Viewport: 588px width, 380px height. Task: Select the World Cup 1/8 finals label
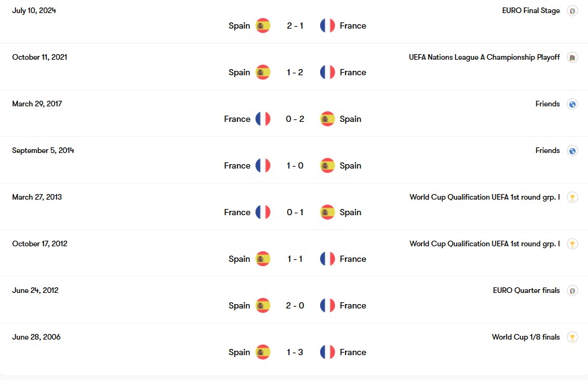[x=526, y=337]
